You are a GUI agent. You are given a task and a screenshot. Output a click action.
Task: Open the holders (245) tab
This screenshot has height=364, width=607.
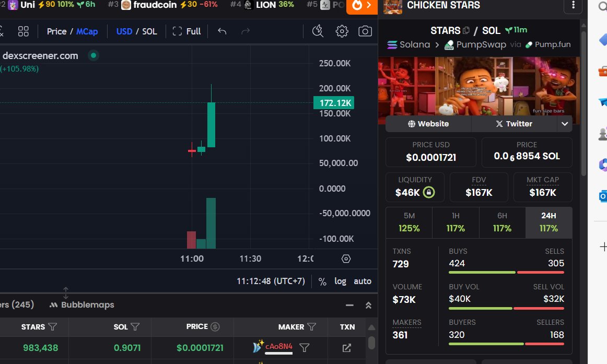pos(17,305)
